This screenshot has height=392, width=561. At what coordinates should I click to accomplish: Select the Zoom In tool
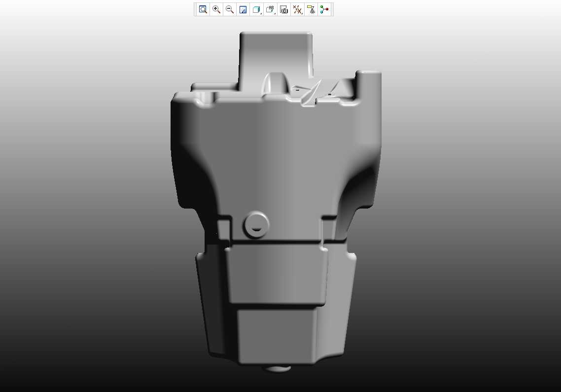click(216, 10)
